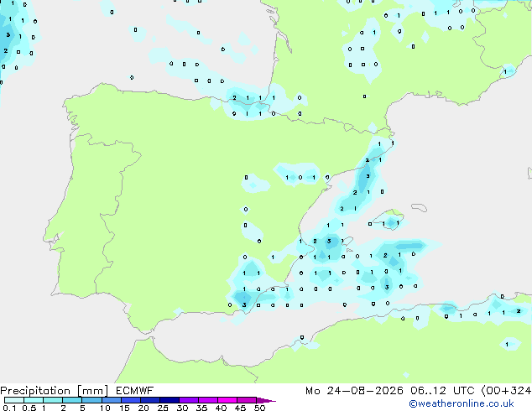
Task: Click the '15' legend scale label
Action: pos(124,408)
